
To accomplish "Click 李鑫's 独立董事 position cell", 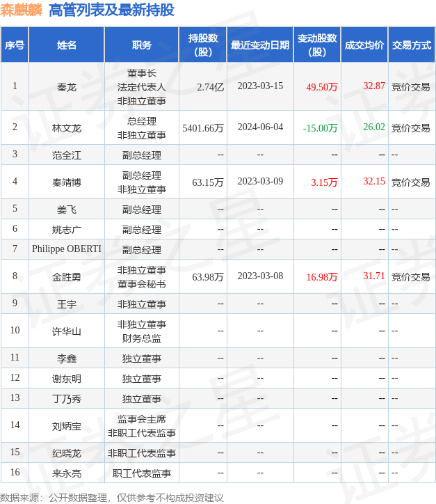I will (142, 359).
